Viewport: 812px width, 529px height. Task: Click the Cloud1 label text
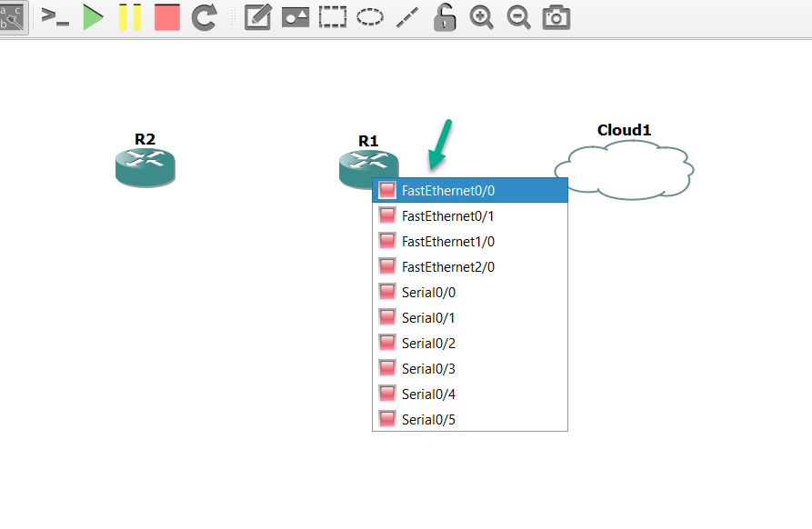(x=624, y=130)
